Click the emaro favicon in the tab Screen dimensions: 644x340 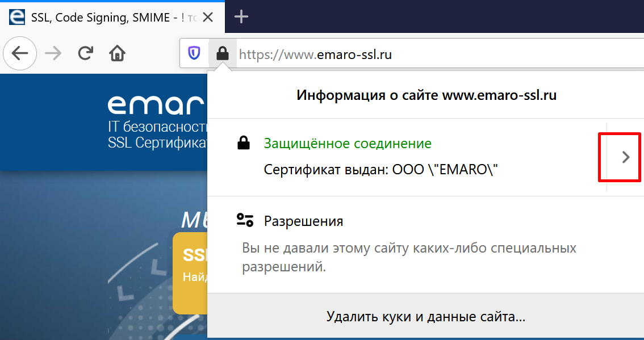[x=17, y=17]
